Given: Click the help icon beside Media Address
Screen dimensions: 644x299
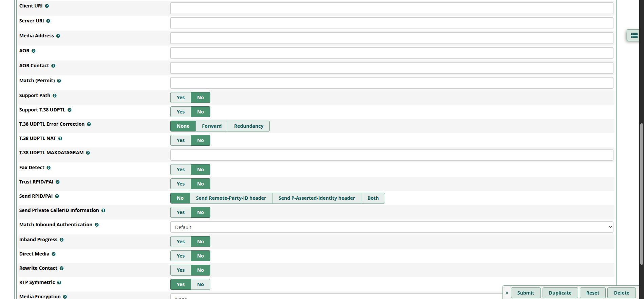Looking at the screenshot, I should (x=58, y=36).
